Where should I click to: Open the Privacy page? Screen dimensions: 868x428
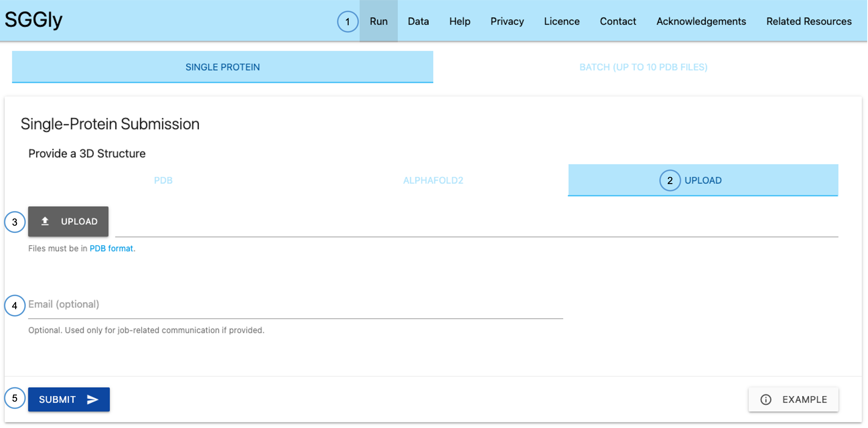point(507,21)
